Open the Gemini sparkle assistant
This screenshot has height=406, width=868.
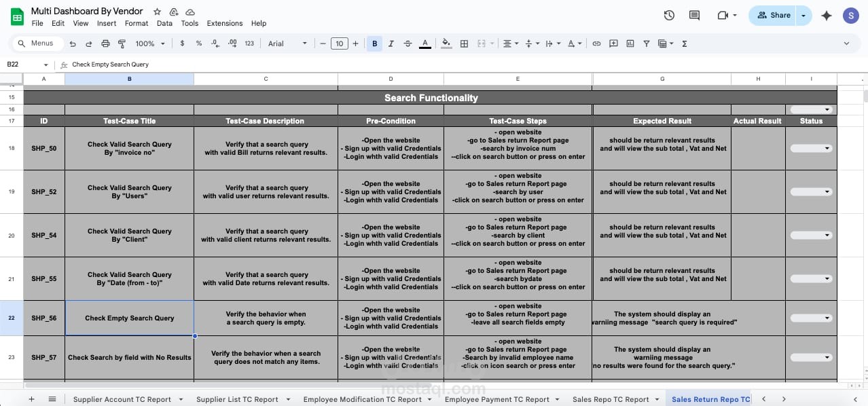pos(827,16)
